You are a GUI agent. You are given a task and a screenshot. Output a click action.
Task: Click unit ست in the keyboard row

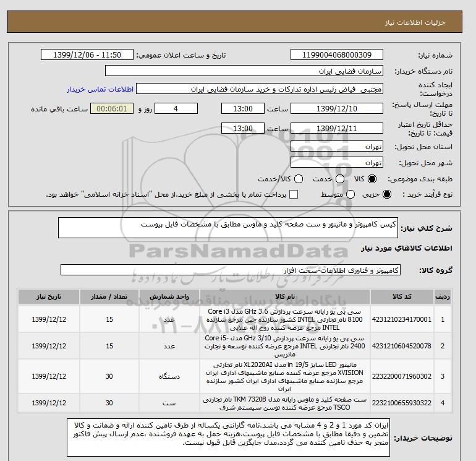tap(169, 403)
